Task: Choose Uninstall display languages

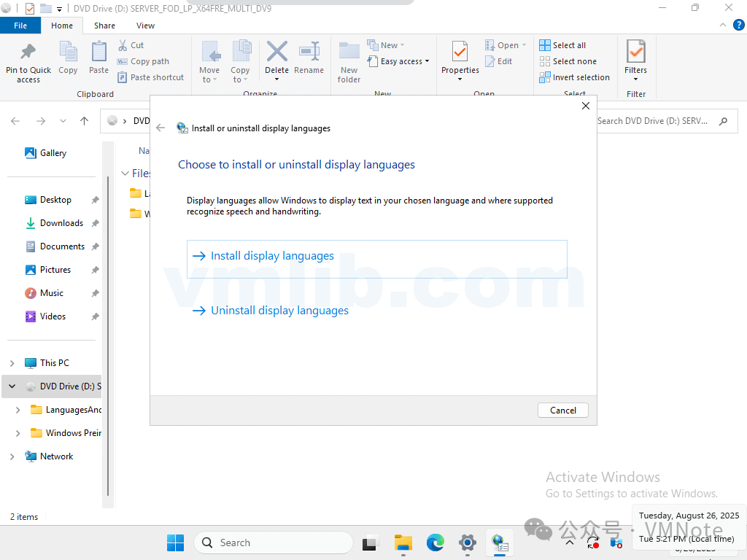Action: [x=279, y=311]
